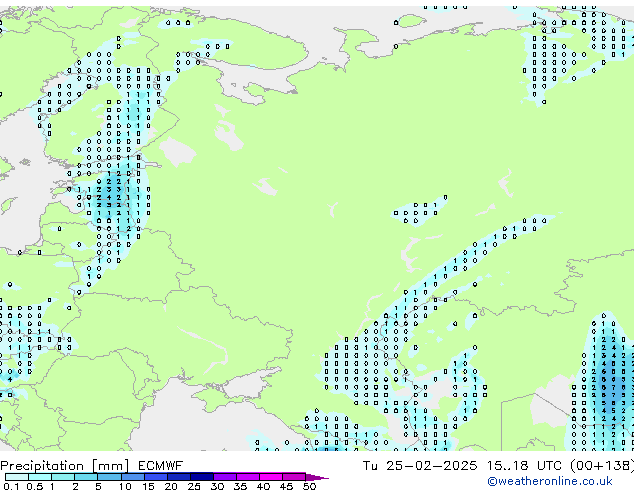This screenshot has width=634, height=490.
Task: Pick the 5–10 mm legend color box
Action: point(109,477)
